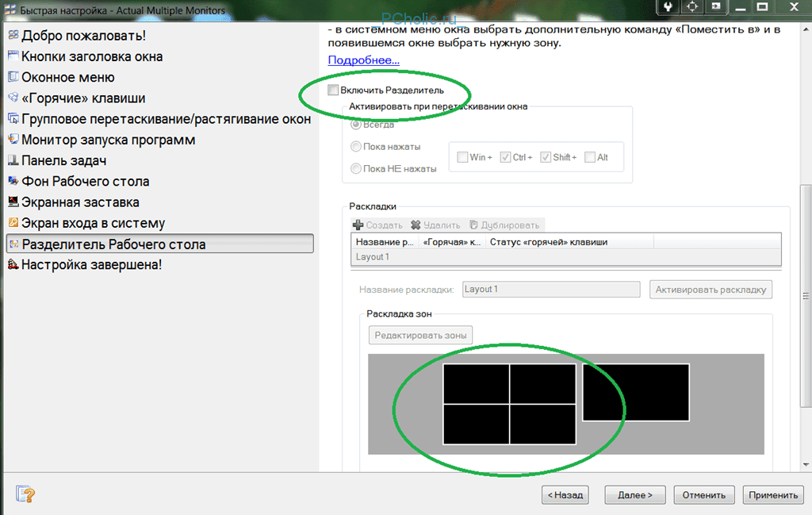Open help via the question mark icon

25,494
